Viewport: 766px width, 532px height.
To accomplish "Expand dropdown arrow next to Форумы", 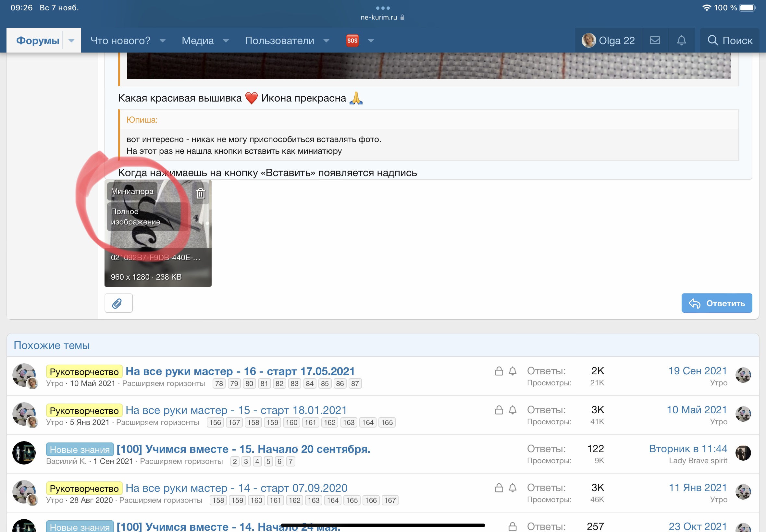I will pyautogui.click(x=71, y=40).
